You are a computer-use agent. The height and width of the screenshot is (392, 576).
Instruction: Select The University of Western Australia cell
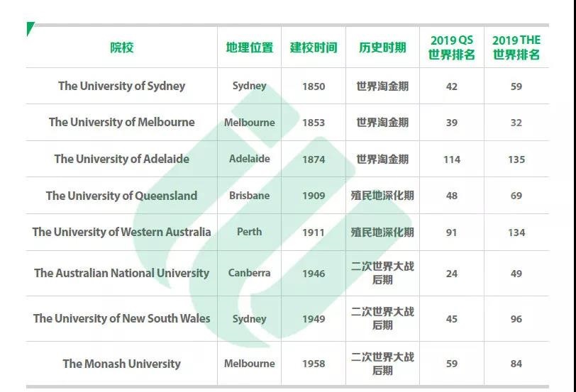click(121, 232)
